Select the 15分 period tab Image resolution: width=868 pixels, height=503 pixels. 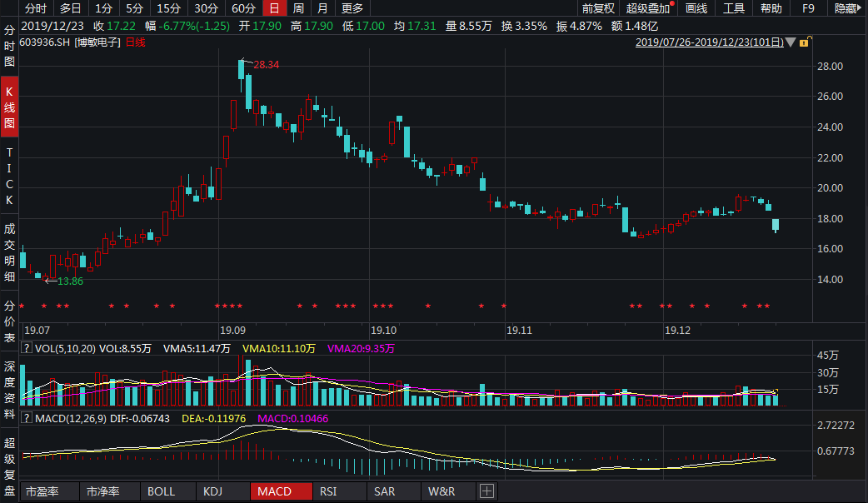coord(168,8)
